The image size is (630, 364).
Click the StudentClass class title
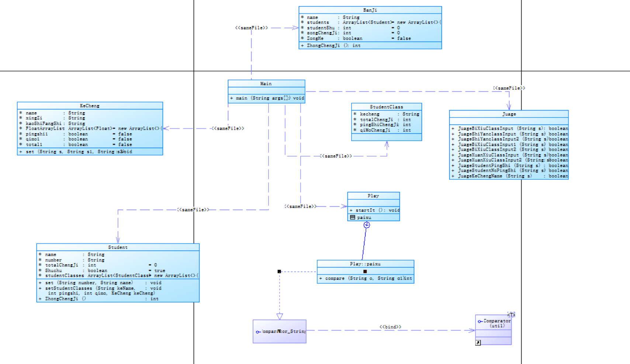[387, 107]
